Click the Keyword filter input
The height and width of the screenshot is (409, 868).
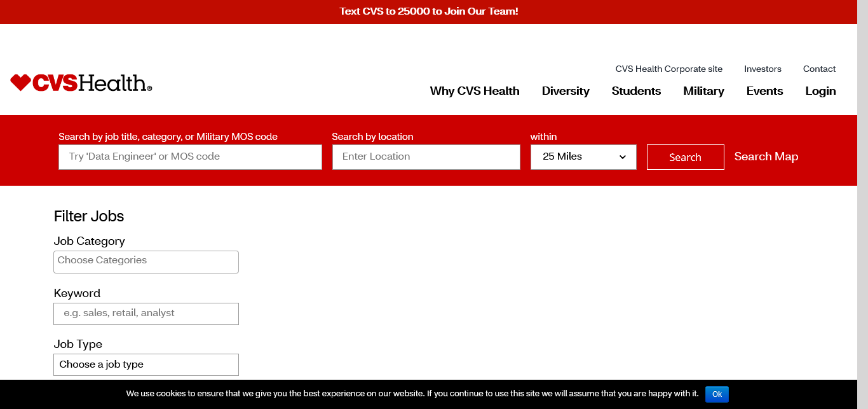(x=146, y=314)
